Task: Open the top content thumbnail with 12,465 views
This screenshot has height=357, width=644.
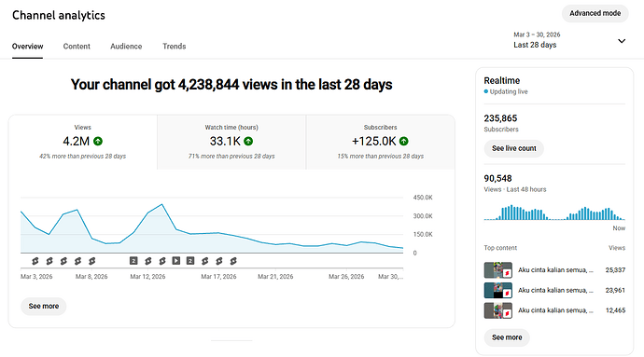Action: pyautogui.click(x=498, y=310)
